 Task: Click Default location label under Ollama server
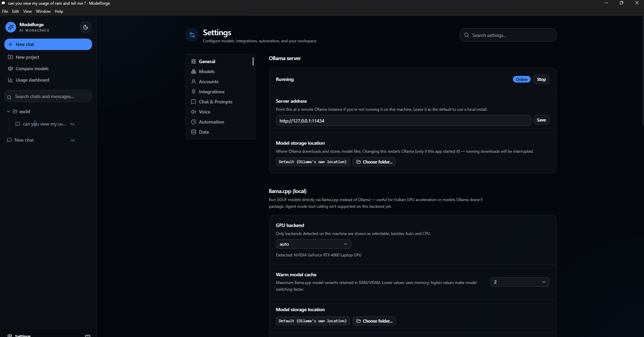click(313, 162)
